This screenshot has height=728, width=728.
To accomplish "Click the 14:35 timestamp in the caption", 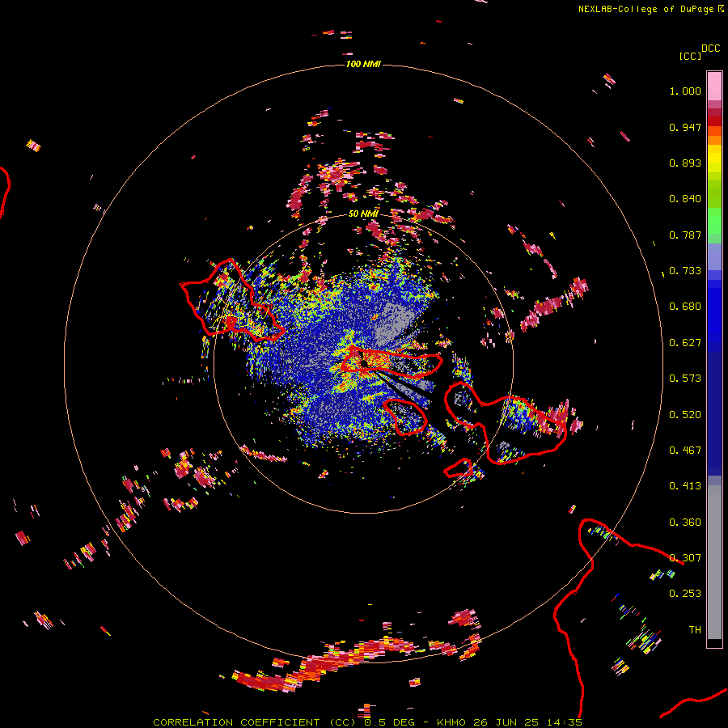I will pos(565,722).
